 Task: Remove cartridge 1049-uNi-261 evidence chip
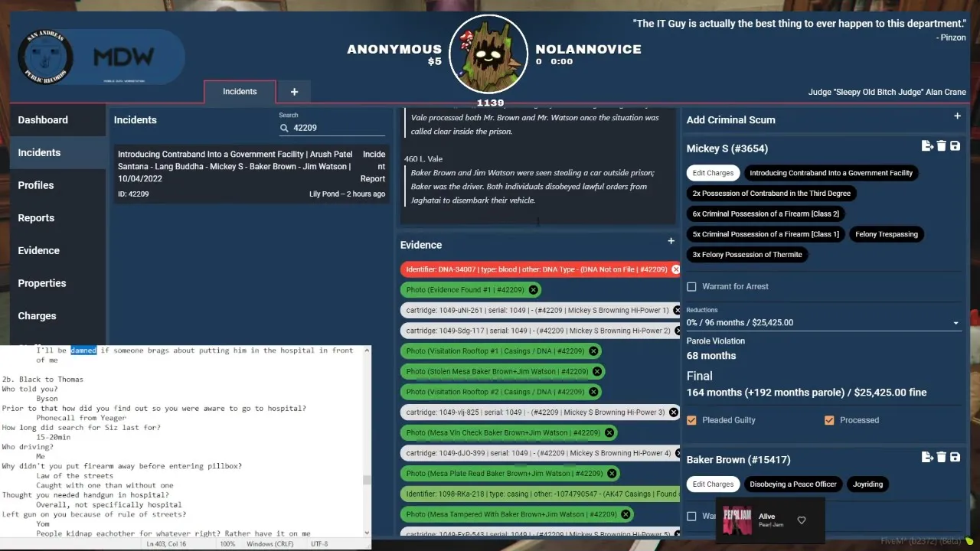[x=676, y=310]
